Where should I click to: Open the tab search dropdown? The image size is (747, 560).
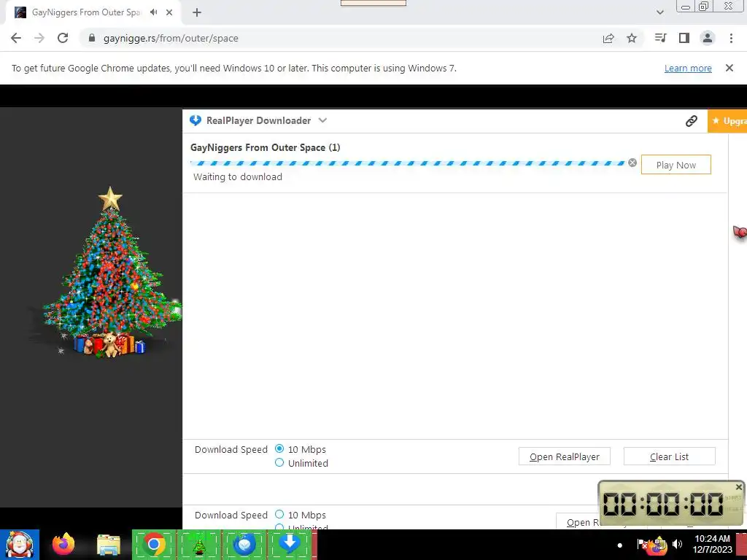click(659, 12)
